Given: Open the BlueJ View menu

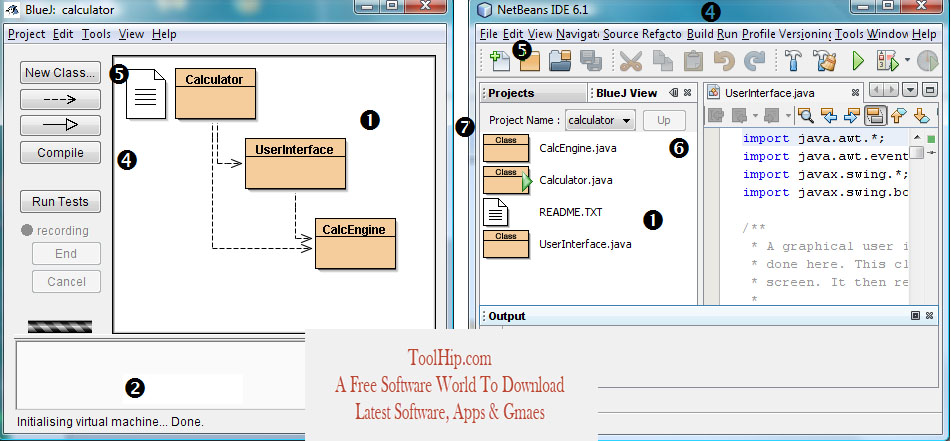Looking at the screenshot, I should click(x=131, y=34).
